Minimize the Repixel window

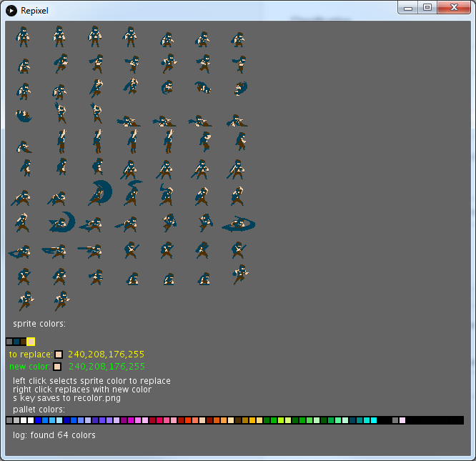[x=408, y=8]
